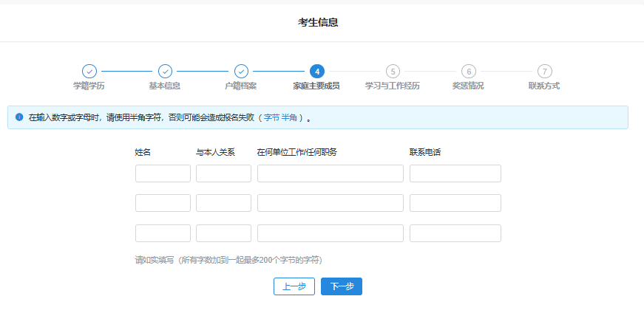Click the 联系电话 column header
644x313 pixels.
[425, 153]
